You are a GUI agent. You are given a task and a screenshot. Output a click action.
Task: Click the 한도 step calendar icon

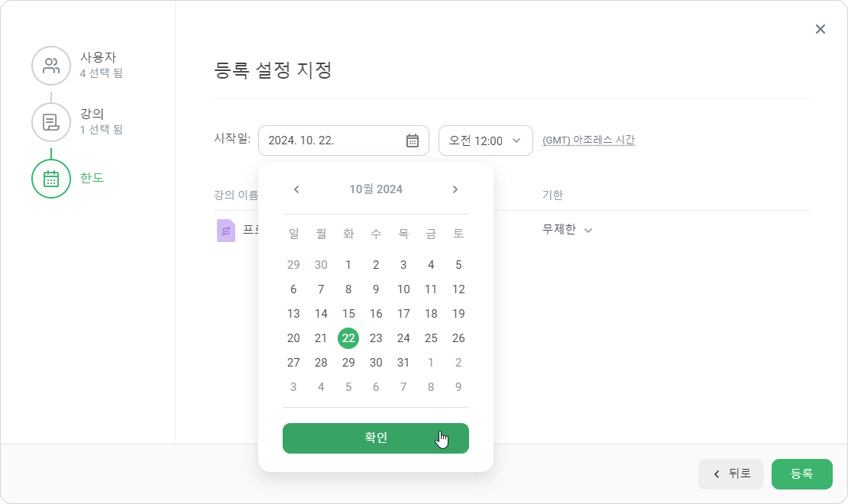pyautogui.click(x=51, y=179)
